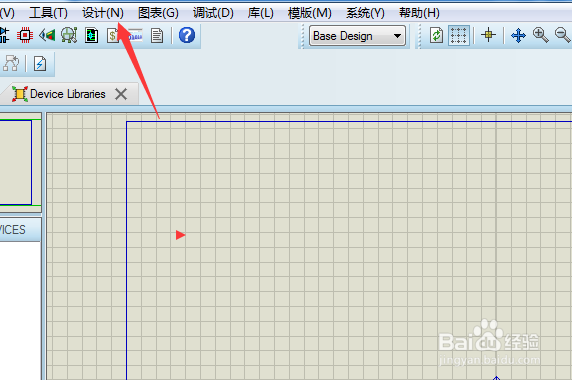The height and width of the screenshot is (380, 572).
Task: Open the 调试(D) menu
Action: click(x=213, y=13)
